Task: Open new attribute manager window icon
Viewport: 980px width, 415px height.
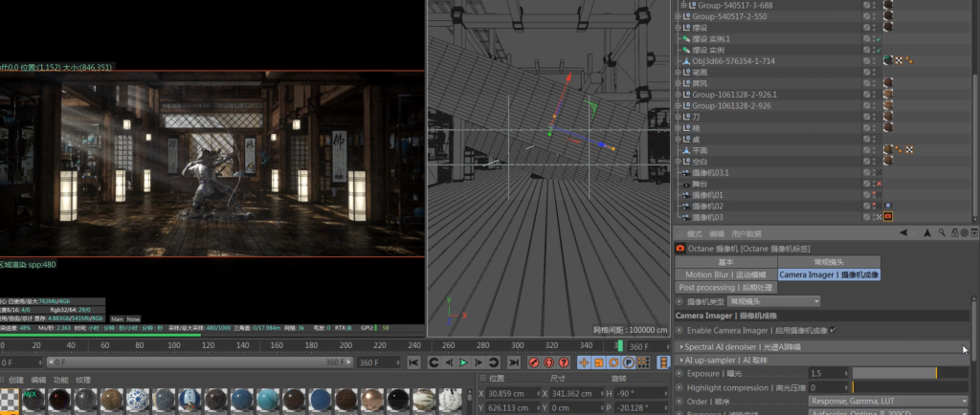Action: (973, 232)
